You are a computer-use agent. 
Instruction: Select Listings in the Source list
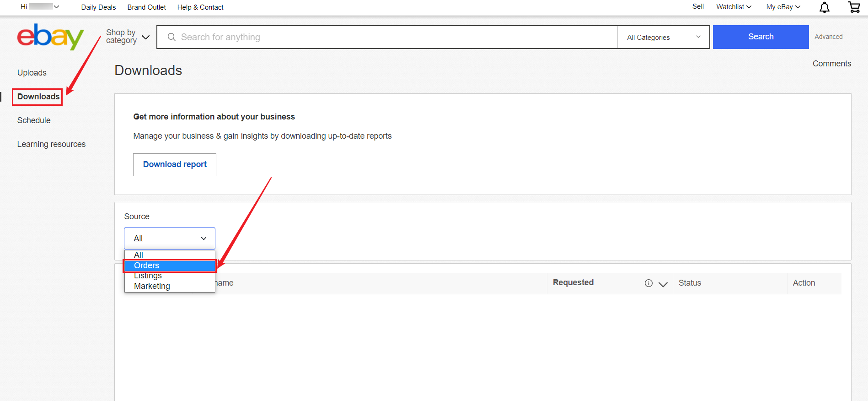click(x=170, y=276)
